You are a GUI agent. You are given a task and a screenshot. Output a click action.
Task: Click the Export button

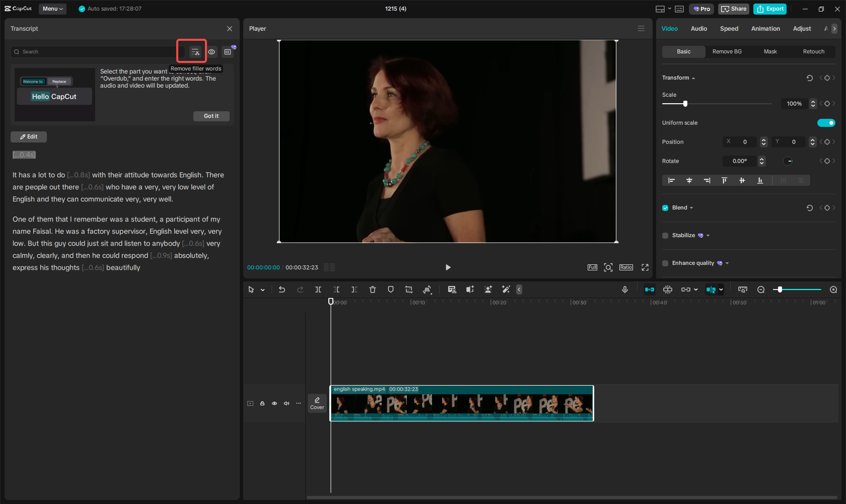click(x=770, y=9)
